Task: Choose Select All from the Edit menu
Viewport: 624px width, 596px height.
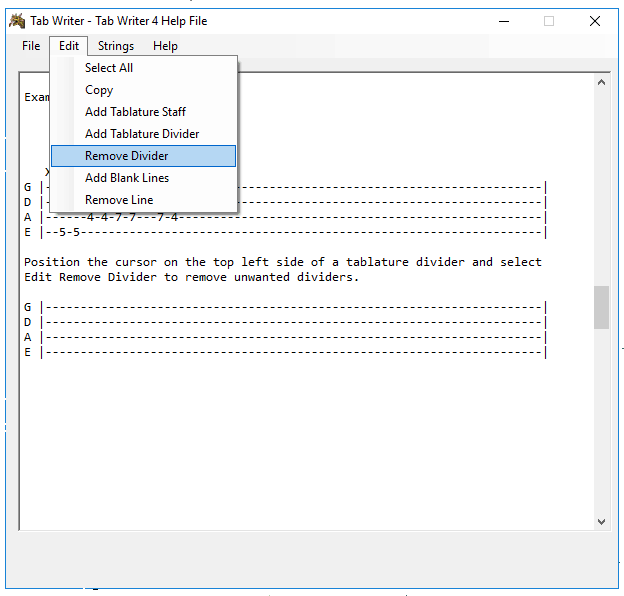Action: click(143, 68)
